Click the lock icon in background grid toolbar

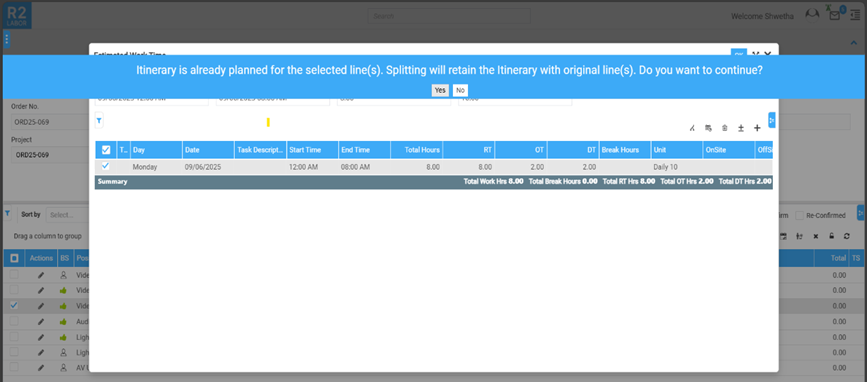831,236
